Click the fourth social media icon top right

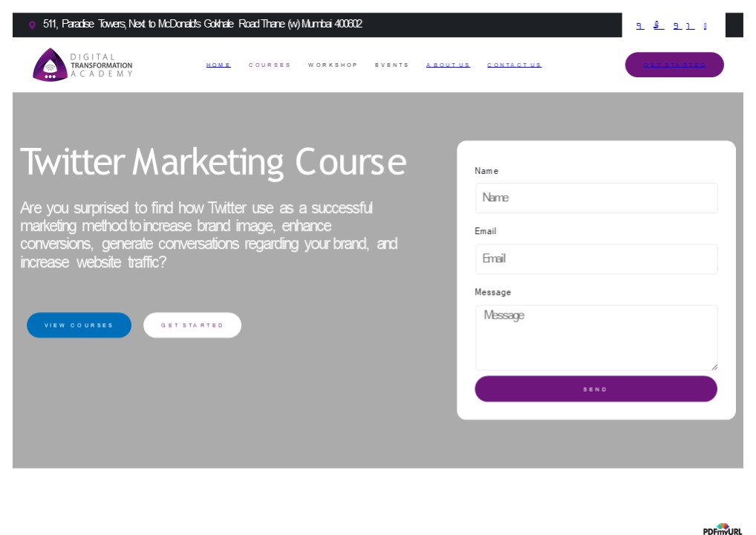(x=690, y=25)
